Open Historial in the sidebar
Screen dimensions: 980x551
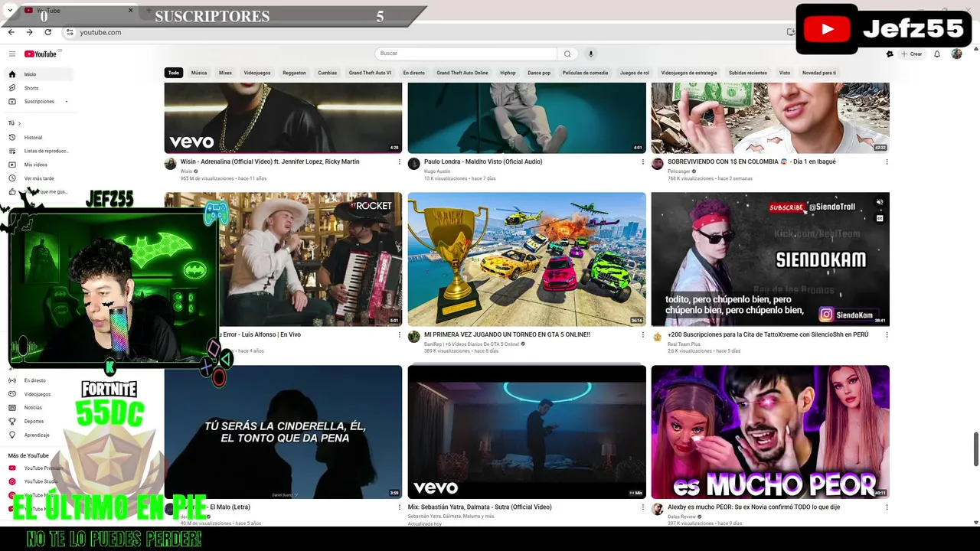click(38, 138)
